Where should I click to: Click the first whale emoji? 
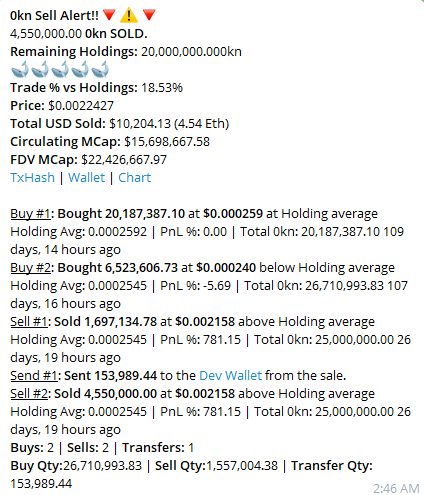[x=20, y=69]
